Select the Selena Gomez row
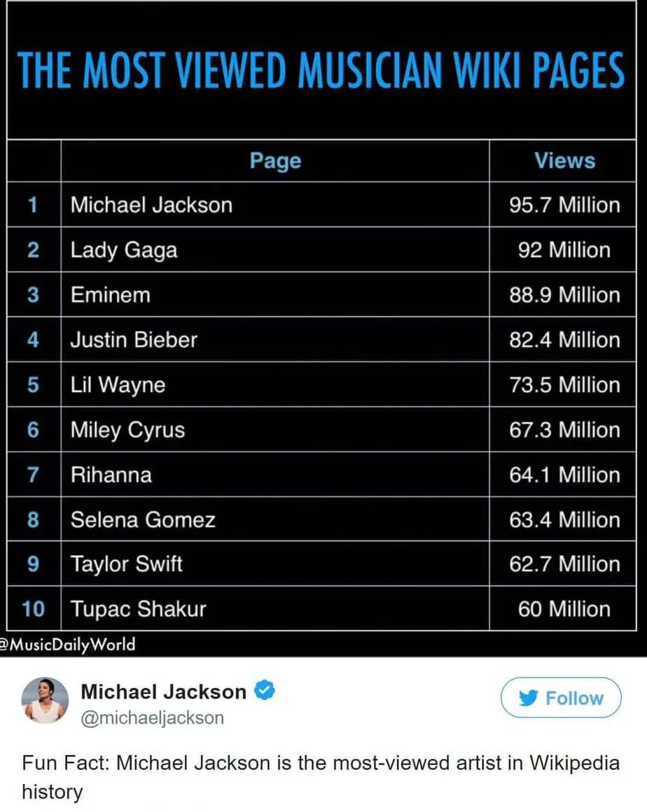Image resolution: width=647 pixels, height=812 pixels. coord(143,519)
